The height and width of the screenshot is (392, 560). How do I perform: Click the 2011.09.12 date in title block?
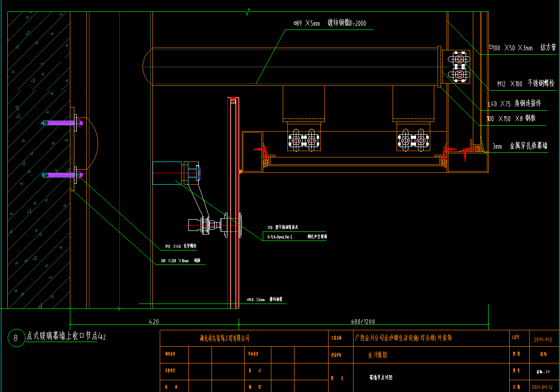tap(543, 387)
